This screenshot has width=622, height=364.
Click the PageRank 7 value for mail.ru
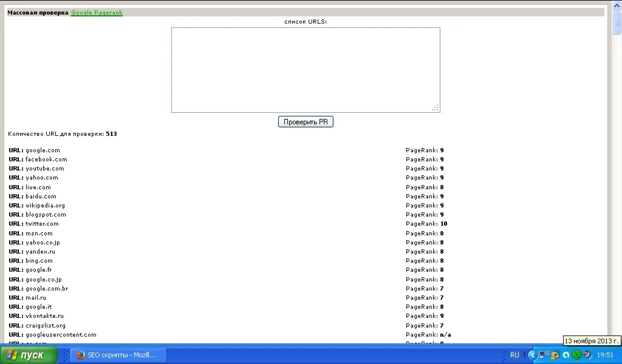pos(442,298)
